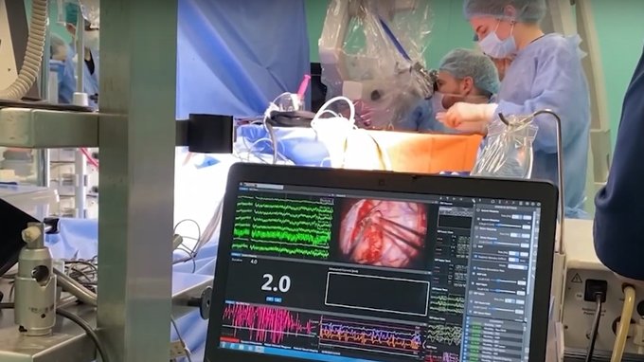Expand the small blue tab above the green EEG traces
Image resolution: width=644 pixels, height=362 pixels.
243,189
